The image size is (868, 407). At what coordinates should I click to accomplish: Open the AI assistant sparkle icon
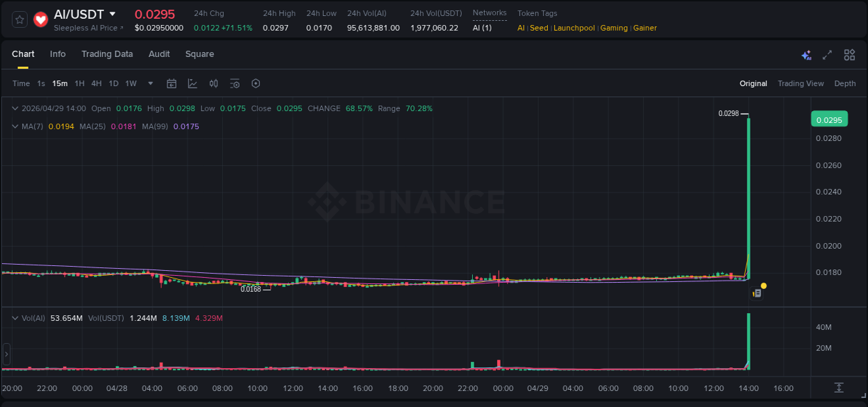806,54
